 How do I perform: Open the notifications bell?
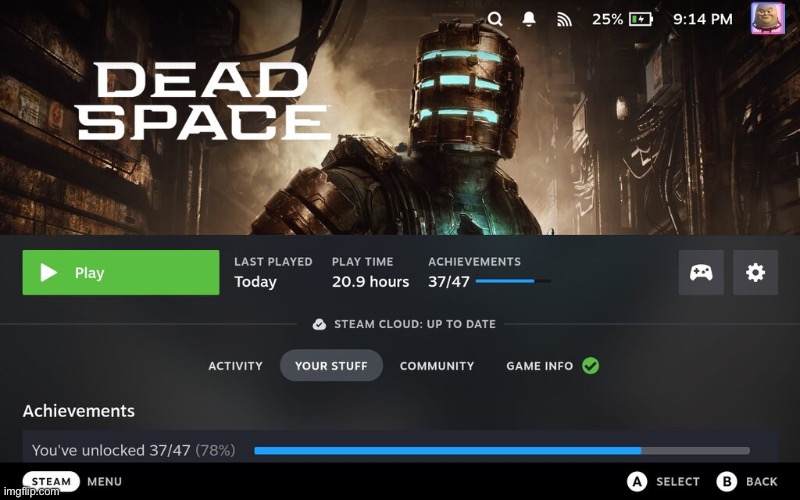[x=529, y=19]
